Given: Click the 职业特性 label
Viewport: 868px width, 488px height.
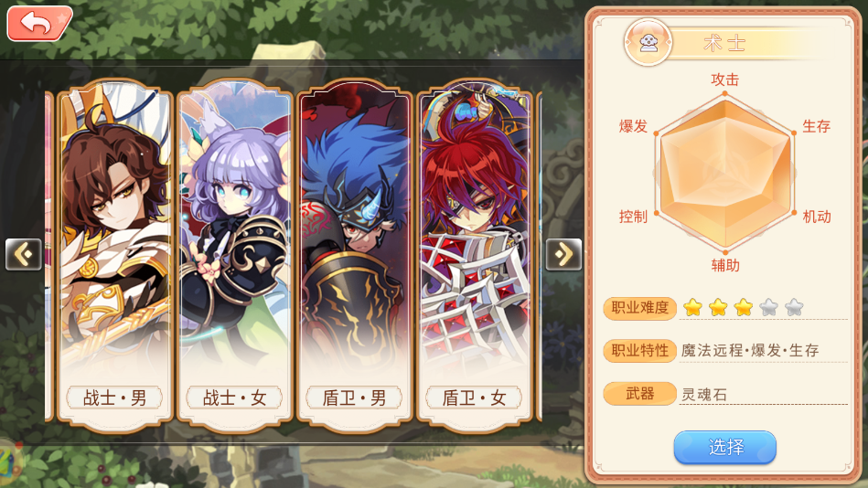Looking at the screenshot, I should (640, 351).
